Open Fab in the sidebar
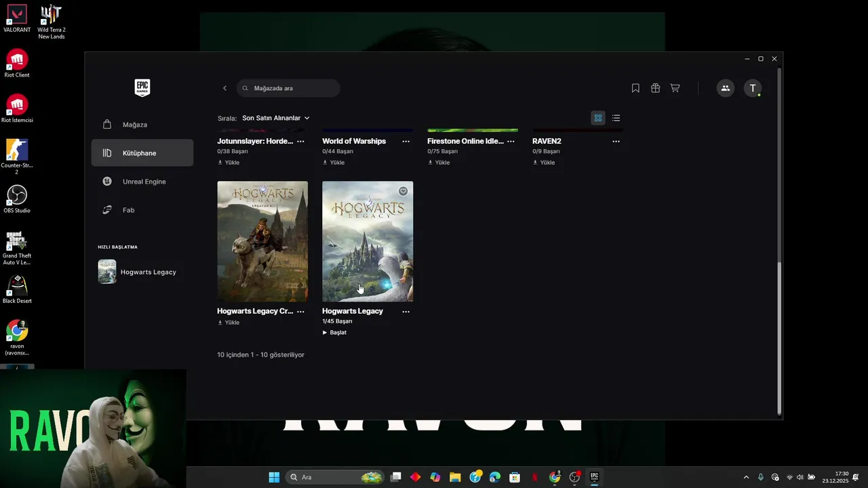 tap(142, 210)
